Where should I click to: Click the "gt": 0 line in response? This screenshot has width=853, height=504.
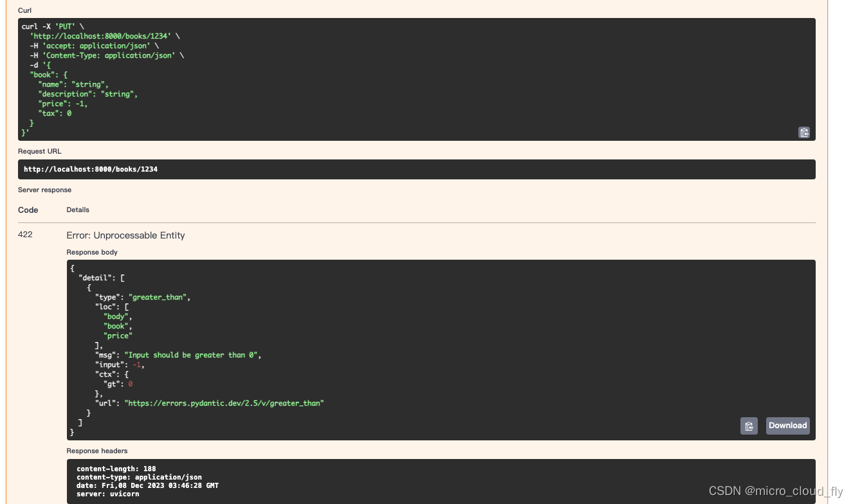pyautogui.click(x=118, y=384)
